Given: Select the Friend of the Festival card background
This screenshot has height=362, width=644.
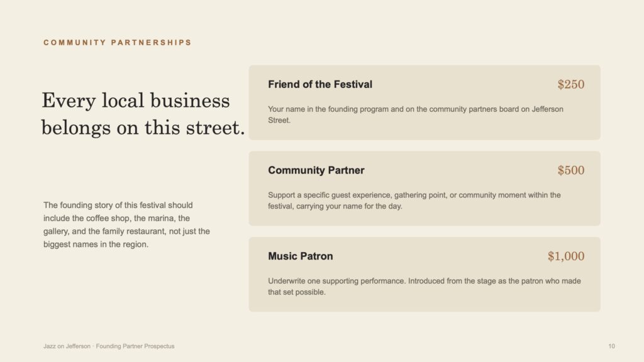Looking at the screenshot, I should (x=425, y=102).
